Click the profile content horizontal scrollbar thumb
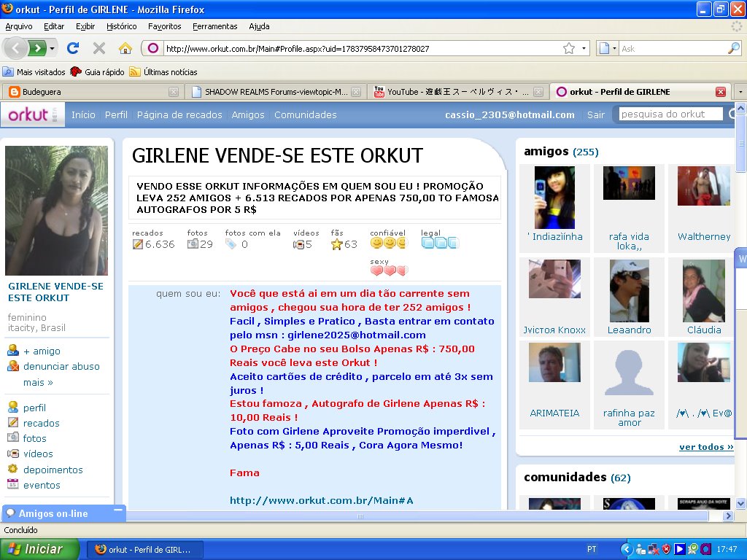This screenshot has width=747, height=560. click(360, 516)
